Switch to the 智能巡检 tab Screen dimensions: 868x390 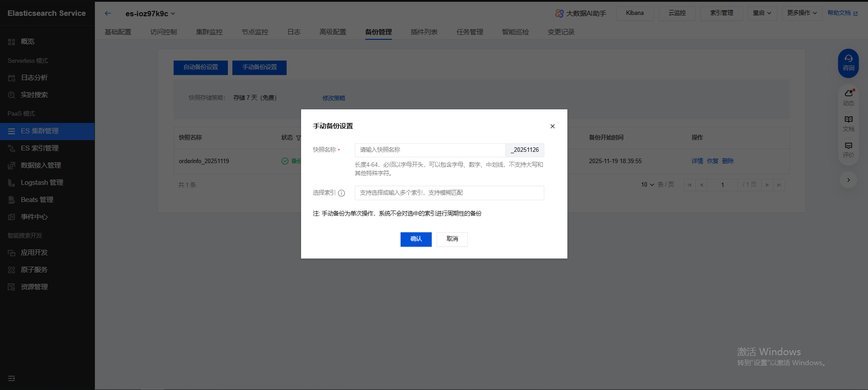[515, 32]
